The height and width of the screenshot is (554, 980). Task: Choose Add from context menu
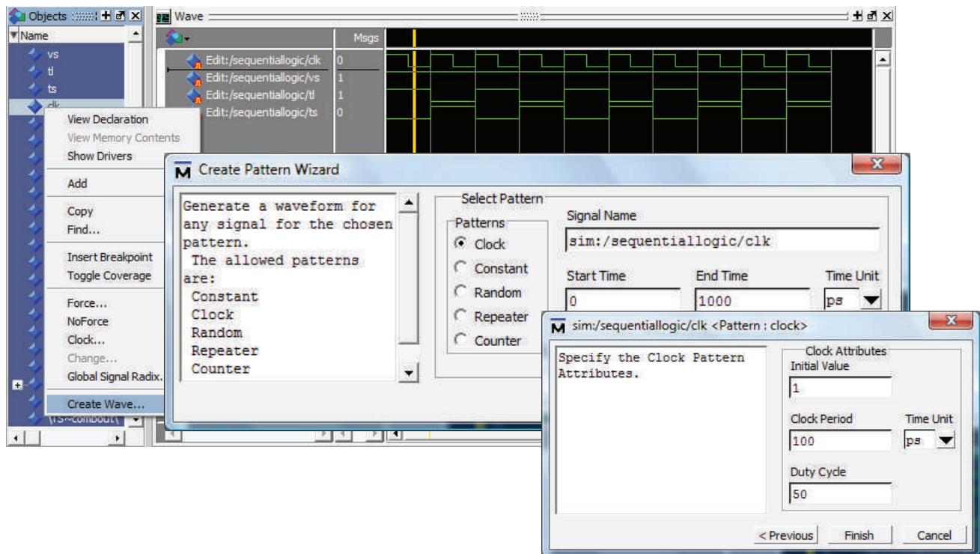pos(78,184)
